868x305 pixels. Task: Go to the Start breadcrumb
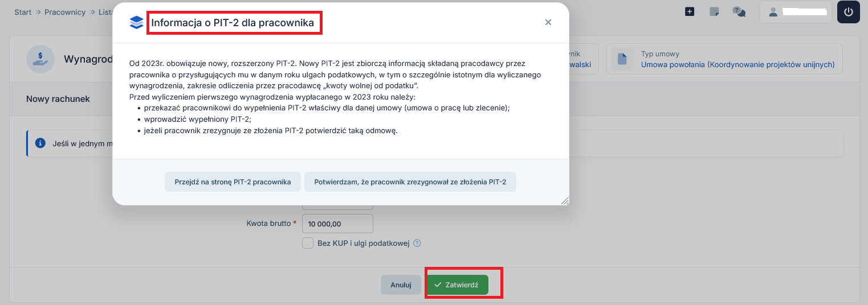point(23,12)
